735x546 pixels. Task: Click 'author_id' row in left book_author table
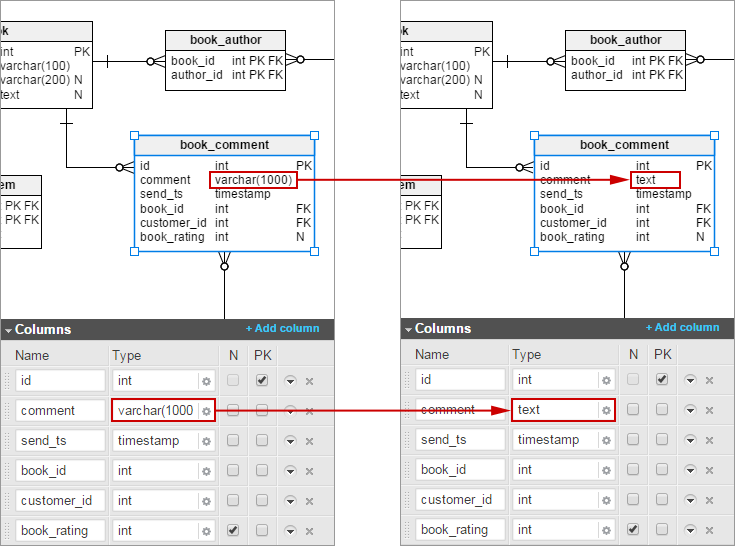click(225, 75)
